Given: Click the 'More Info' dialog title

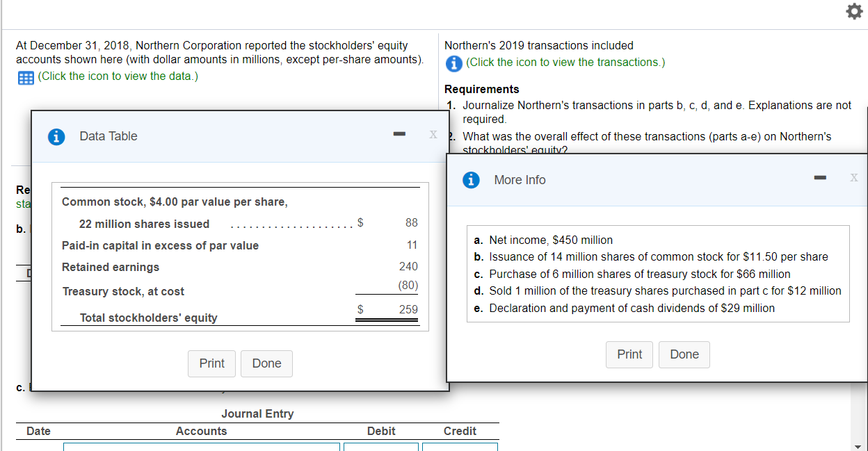Looking at the screenshot, I should click(520, 180).
